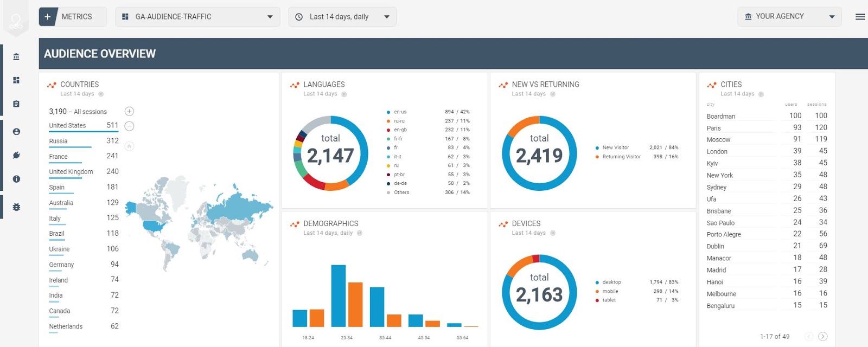This screenshot has height=347, width=868.
Task: Open the reports clipboard icon in sidebar
Action: click(x=16, y=104)
